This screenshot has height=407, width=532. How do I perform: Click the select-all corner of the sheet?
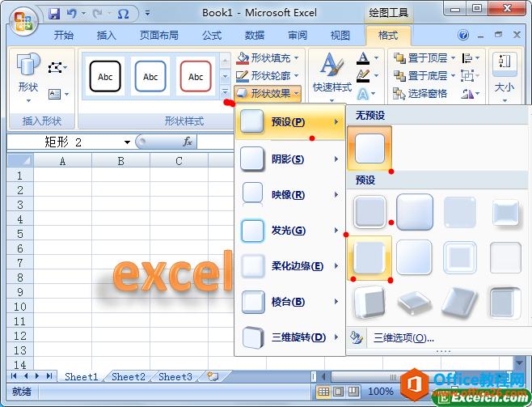coord(20,160)
